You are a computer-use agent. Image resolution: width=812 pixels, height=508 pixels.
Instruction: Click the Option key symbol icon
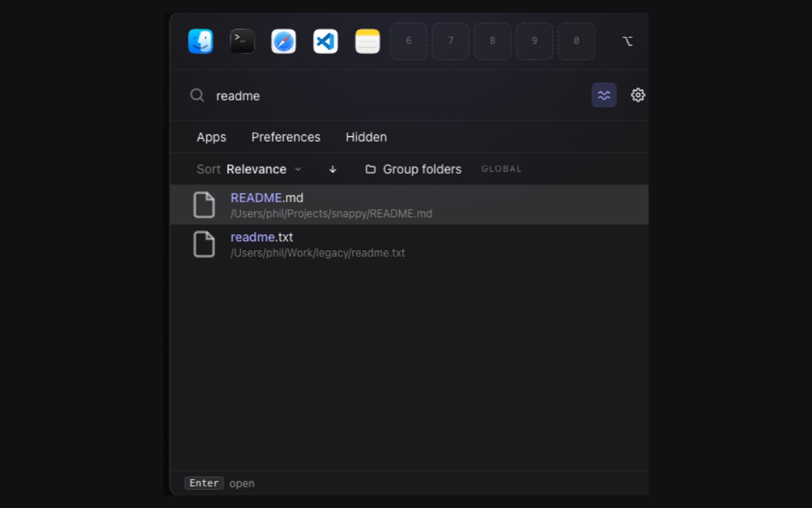point(627,41)
